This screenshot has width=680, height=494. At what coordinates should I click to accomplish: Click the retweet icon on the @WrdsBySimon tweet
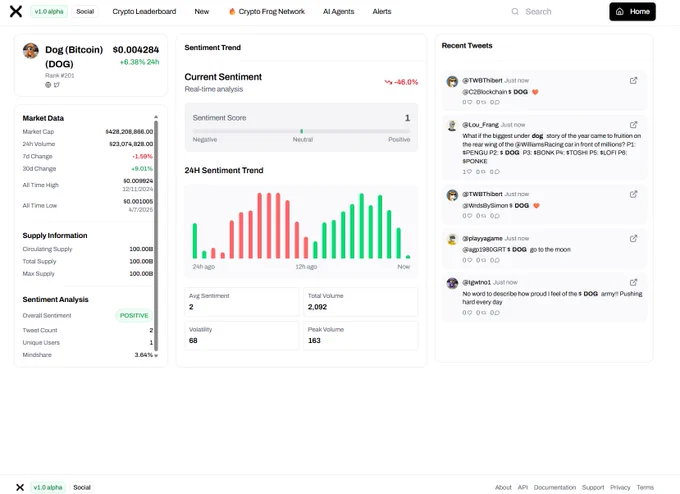coord(483,216)
